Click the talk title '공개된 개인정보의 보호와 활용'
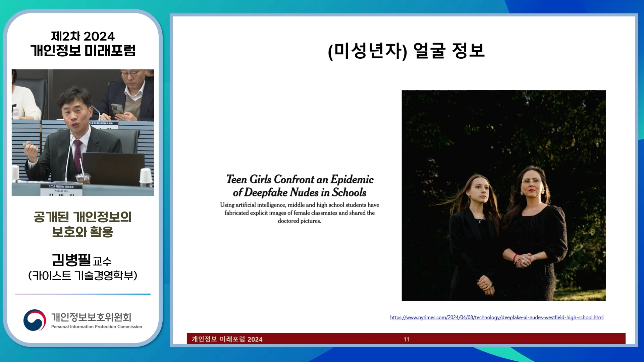 click(83, 224)
